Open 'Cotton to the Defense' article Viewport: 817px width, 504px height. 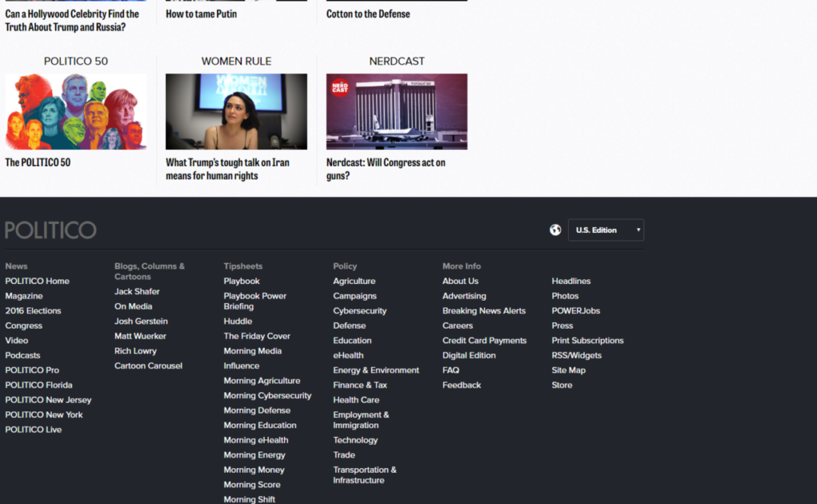click(x=368, y=14)
